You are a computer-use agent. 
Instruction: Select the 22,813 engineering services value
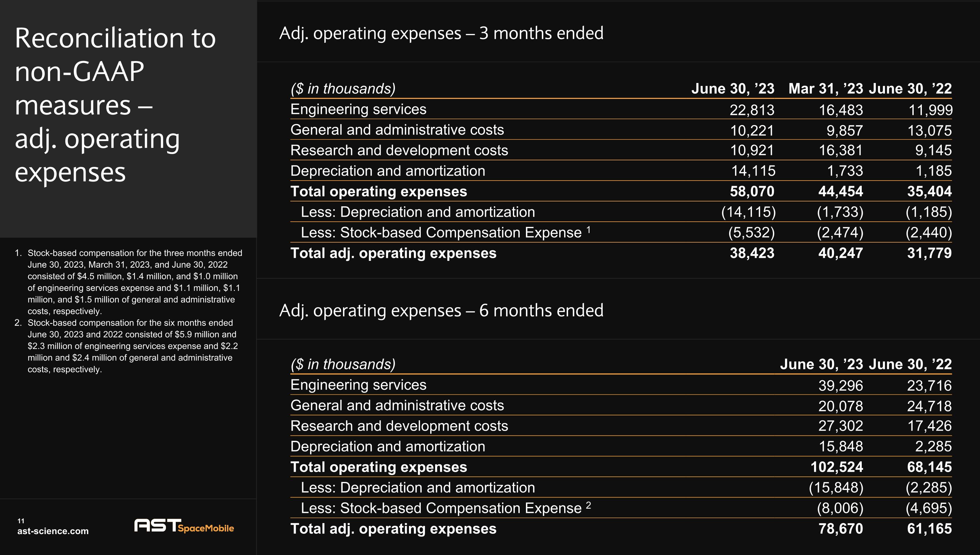point(752,110)
